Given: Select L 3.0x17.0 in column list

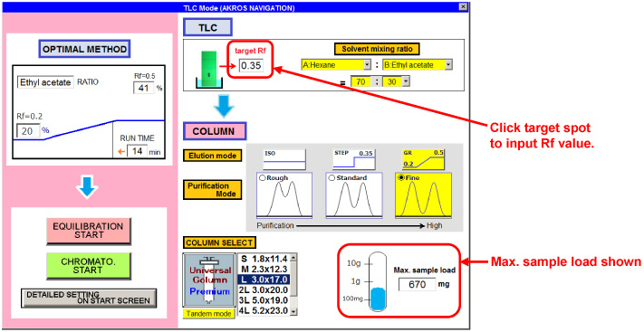Looking at the screenshot, I should click(263, 280).
